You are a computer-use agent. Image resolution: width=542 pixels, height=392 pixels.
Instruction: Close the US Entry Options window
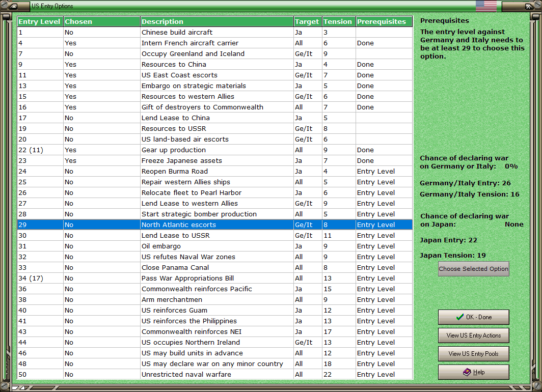(x=529, y=6)
